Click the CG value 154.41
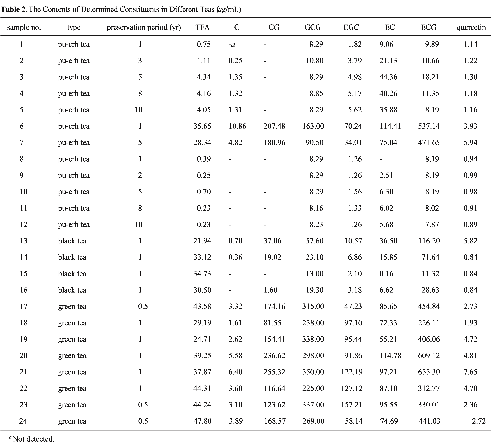The width and height of the screenshot is (493, 448). coord(274,339)
